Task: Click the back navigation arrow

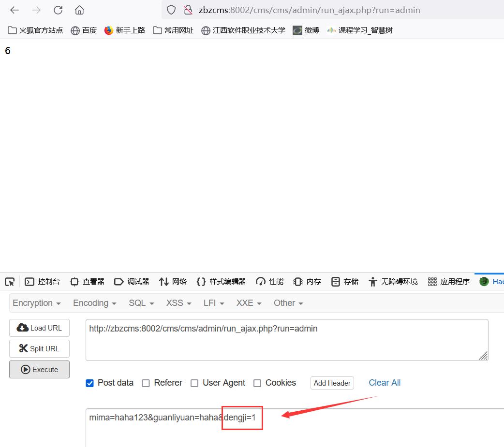Action: pos(14,10)
